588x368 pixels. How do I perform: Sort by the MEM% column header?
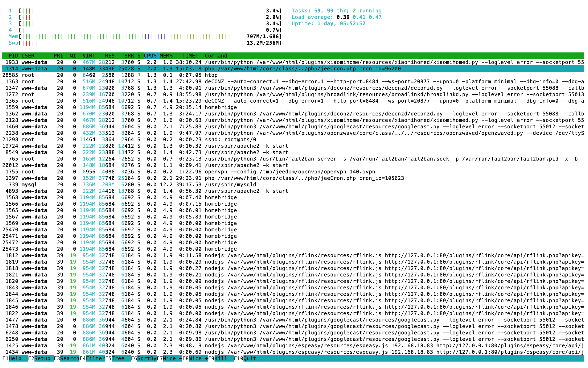coord(166,56)
